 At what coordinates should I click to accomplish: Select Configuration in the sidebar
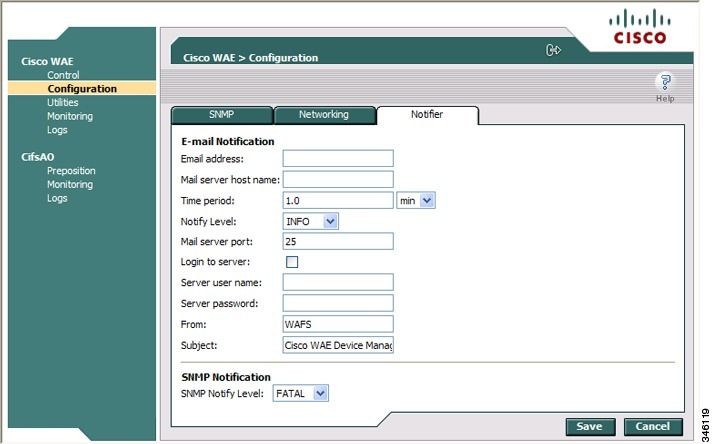pyautogui.click(x=82, y=89)
